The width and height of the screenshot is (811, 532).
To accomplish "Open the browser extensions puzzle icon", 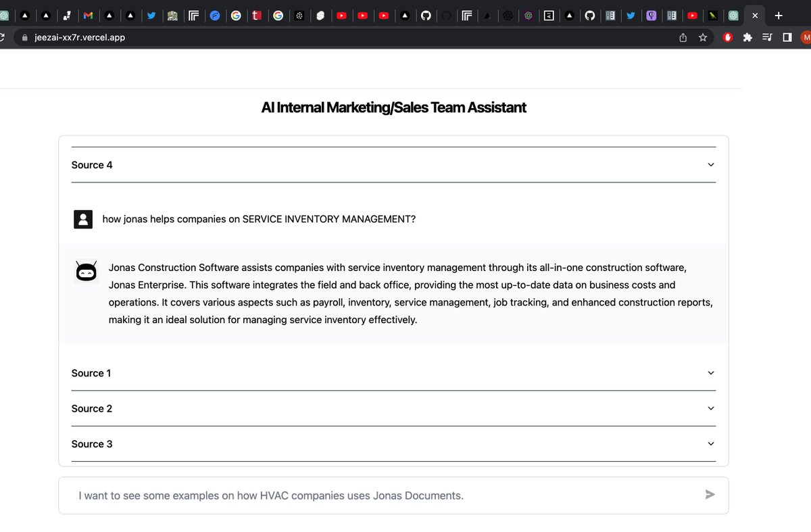I will (747, 38).
